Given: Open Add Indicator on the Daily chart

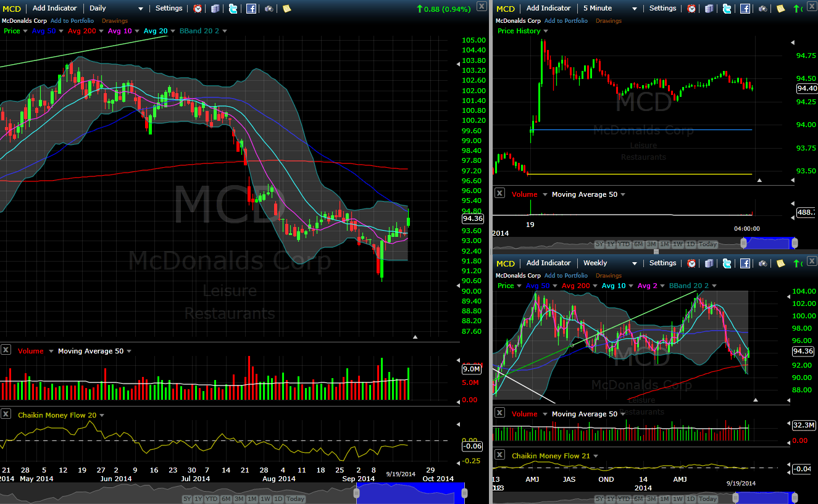Looking at the screenshot, I should [x=55, y=9].
